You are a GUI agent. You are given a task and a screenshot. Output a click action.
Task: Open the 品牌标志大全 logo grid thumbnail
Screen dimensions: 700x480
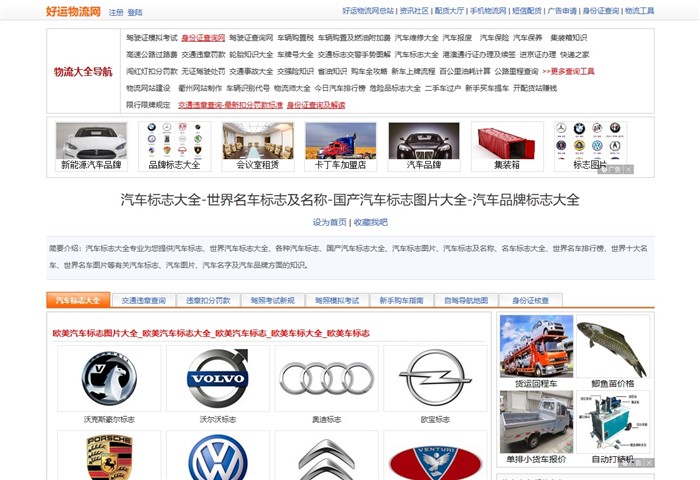(x=174, y=141)
